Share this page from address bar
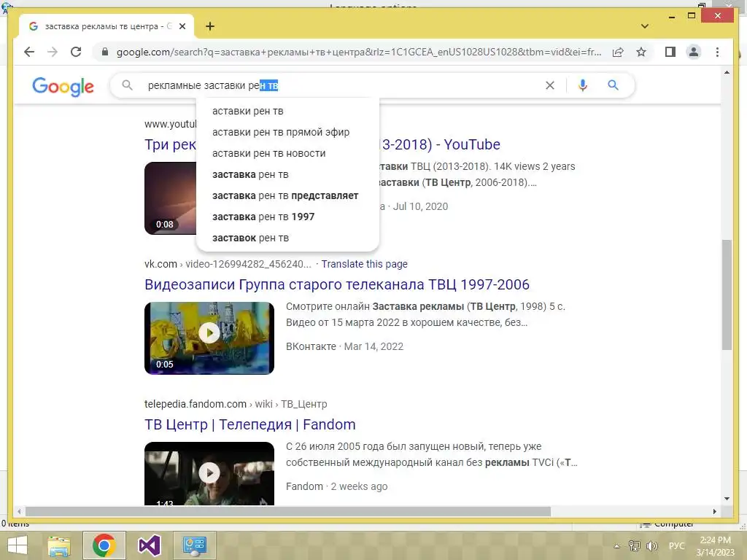Image resolution: width=747 pixels, height=560 pixels. pos(618,52)
